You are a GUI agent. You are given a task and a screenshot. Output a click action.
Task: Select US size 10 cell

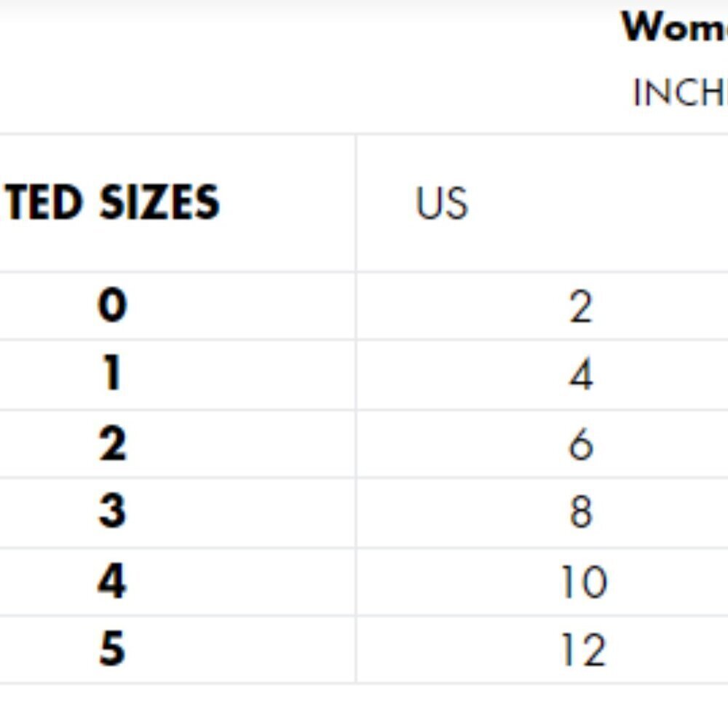pyautogui.click(x=542, y=581)
